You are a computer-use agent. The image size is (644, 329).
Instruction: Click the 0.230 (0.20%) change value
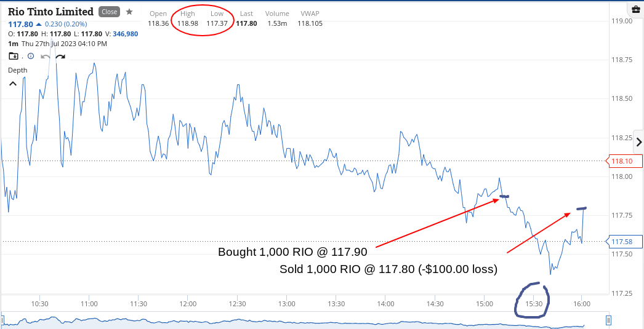66,24
